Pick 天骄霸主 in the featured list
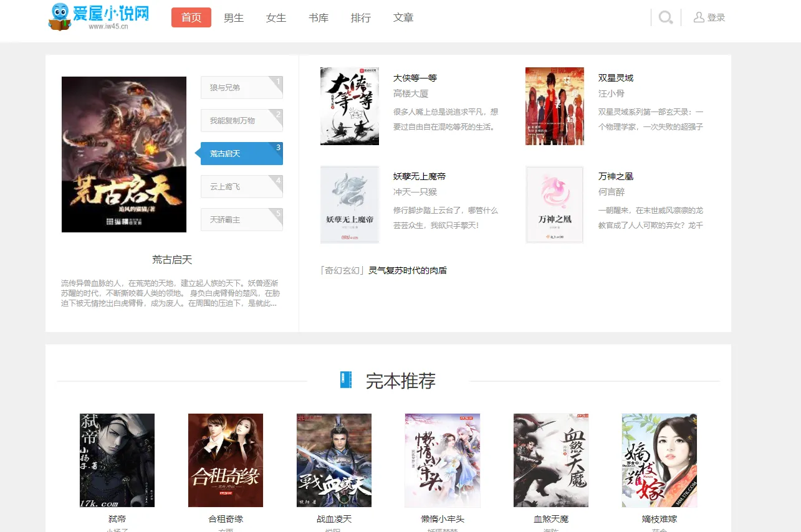This screenshot has width=801, height=532. [241, 220]
